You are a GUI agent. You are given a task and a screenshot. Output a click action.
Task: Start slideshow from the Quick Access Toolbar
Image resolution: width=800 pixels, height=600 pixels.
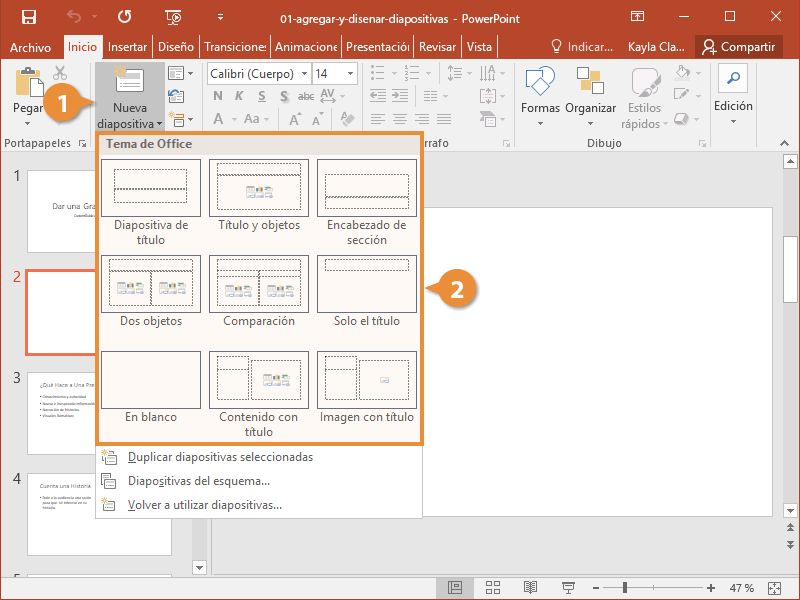click(174, 16)
